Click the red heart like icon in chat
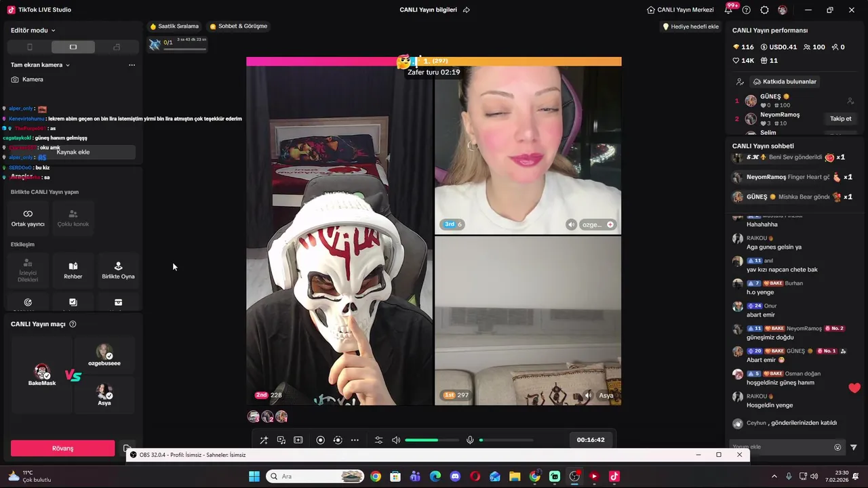This screenshot has width=868, height=488. click(854, 388)
